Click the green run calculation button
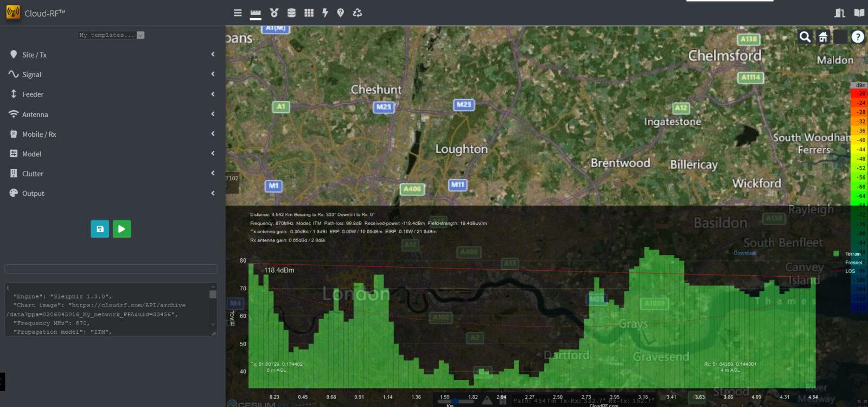 tap(122, 229)
